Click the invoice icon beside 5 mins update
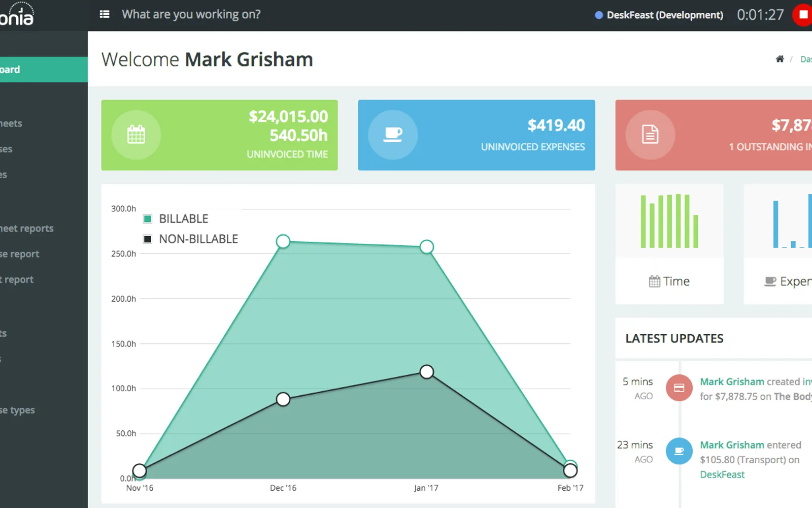The height and width of the screenshot is (508, 812). point(679,388)
